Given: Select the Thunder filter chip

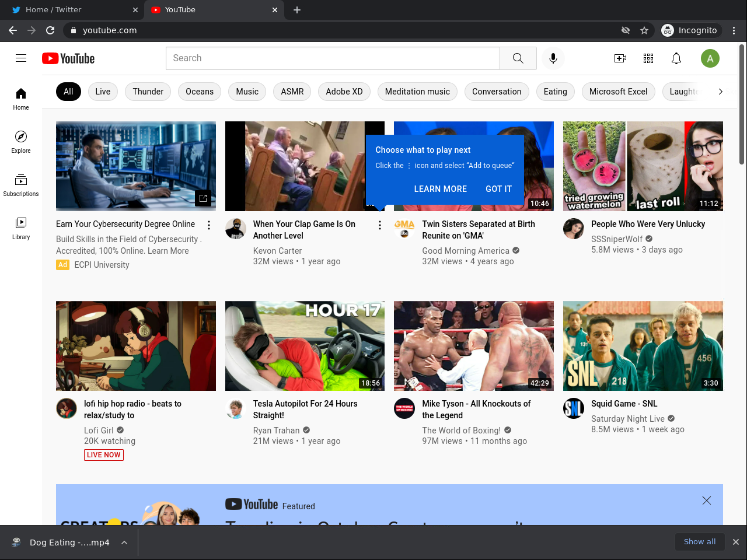Looking at the screenshot, I should click(x=148, y=92).
